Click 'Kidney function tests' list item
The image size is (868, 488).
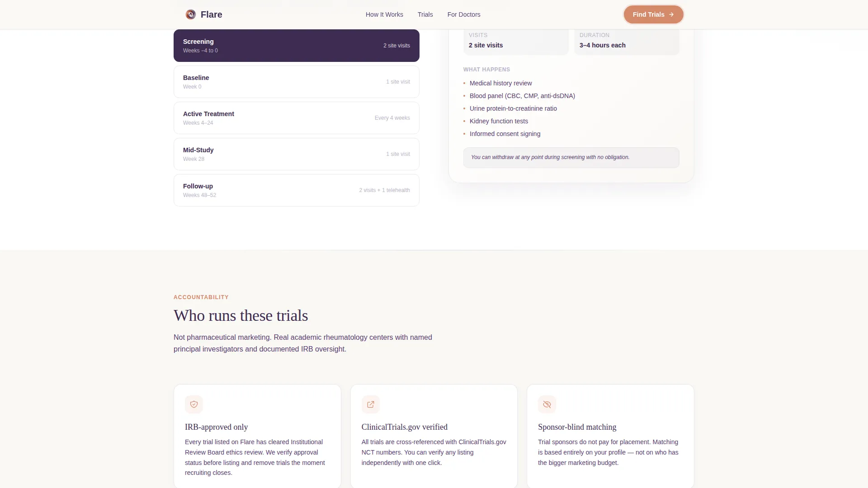point(499,121)
